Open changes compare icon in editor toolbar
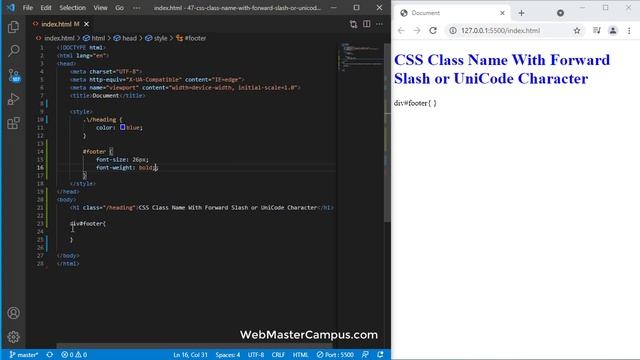 [x=353, y=24]
